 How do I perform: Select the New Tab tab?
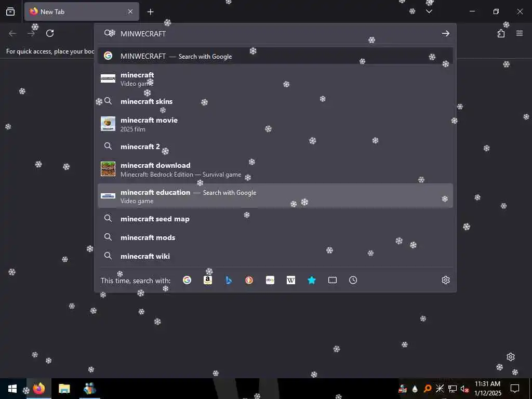pyautogui.click(x=82, y=11)
